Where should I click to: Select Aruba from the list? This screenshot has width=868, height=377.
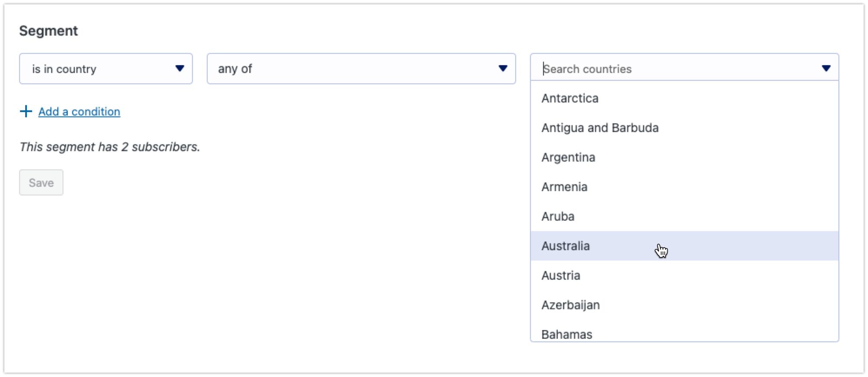click(684, 217)
